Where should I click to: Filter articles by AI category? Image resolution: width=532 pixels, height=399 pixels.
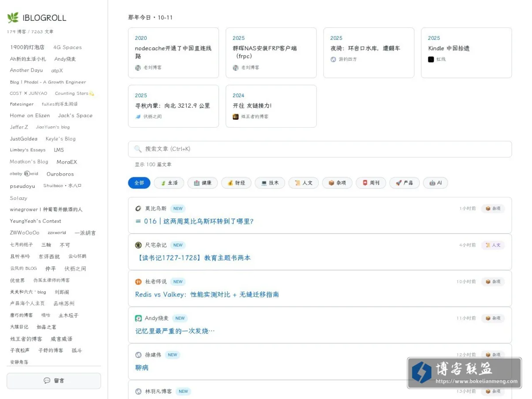(435, 183)
